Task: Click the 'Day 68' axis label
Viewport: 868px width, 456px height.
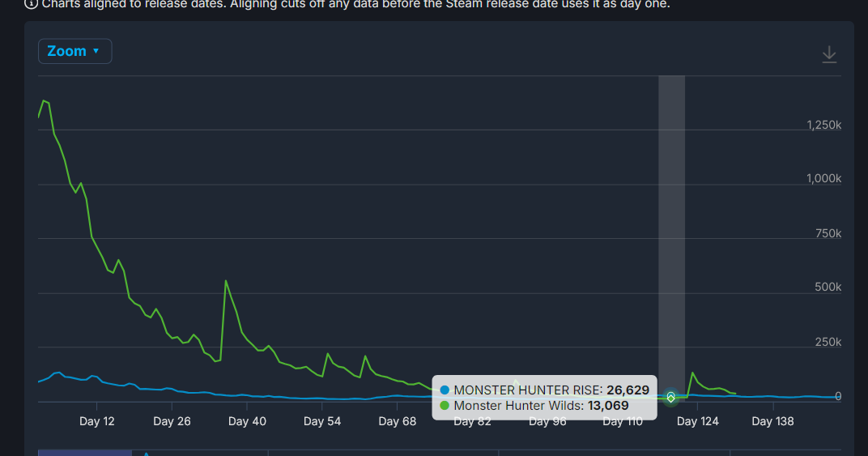Action: (397, 421)
